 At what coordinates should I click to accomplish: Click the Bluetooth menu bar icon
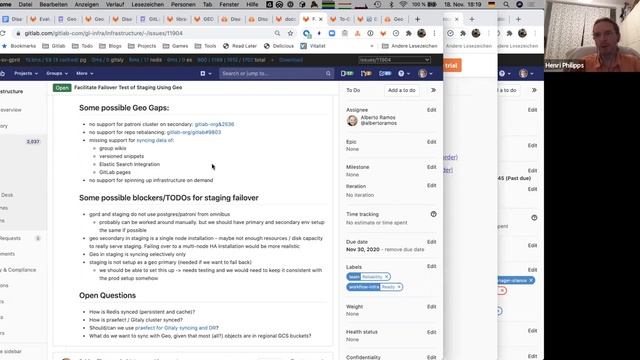tap(391, 4)
